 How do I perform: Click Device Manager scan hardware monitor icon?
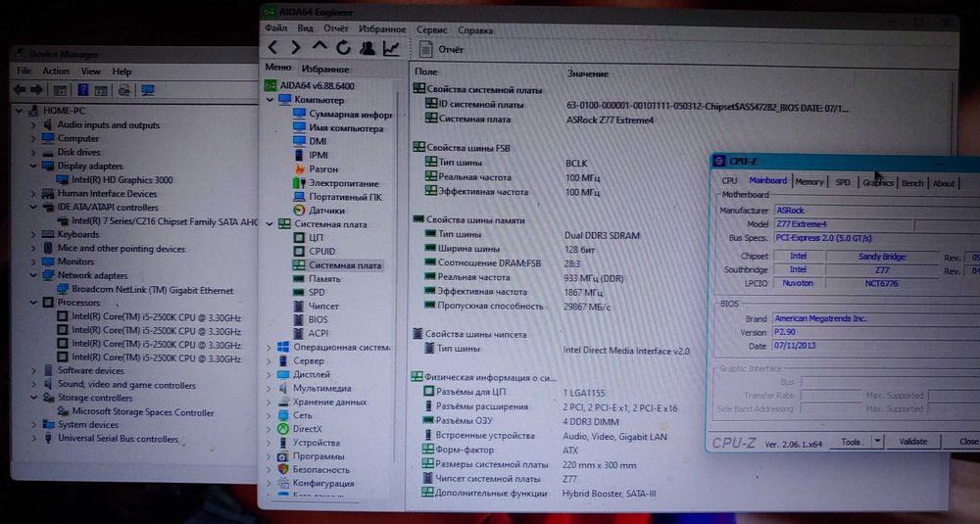pos(148,90)
